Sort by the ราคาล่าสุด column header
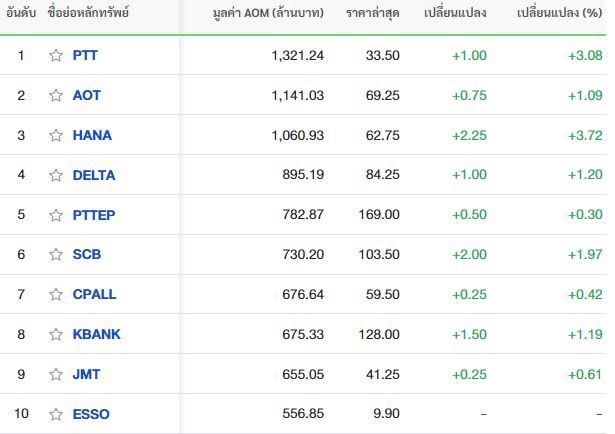This screenshot has width=615, height=434. point(373,13)
